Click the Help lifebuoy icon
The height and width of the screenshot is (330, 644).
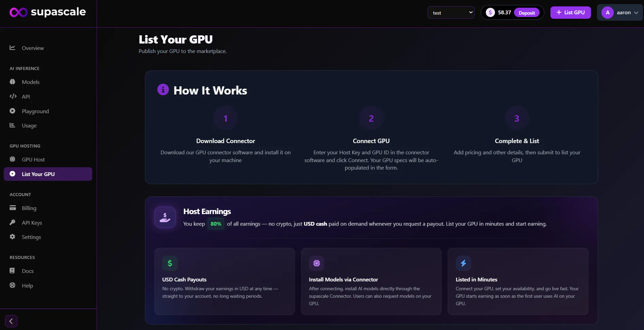click(13, 285)
